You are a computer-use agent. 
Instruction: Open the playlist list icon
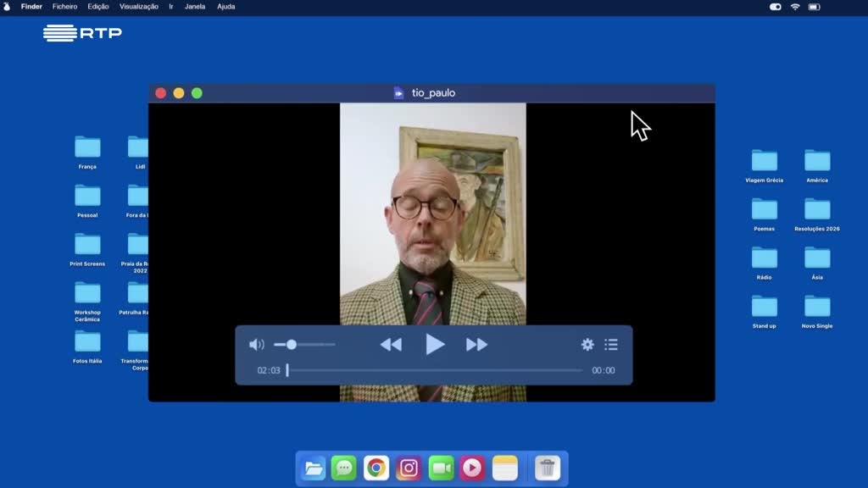pos(611,345)
